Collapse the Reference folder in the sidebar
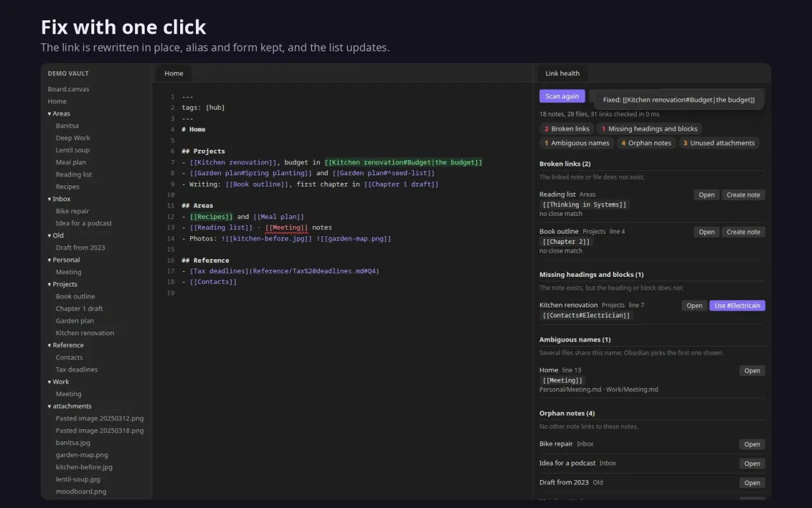812x508 pixels. click(x=65, y=345)
